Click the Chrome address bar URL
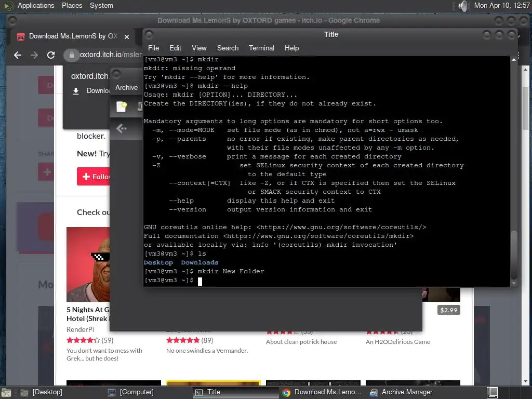The width and height of the screenshot is (532, 399). click(x=111, y=55)
